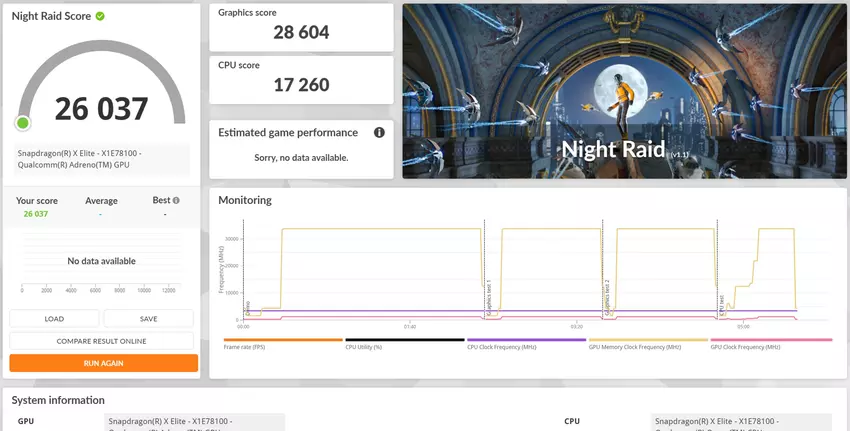This screenshot has height=431, width=850.
Task: Click the Graphics score value 28 604
Action: pos(301,32)
